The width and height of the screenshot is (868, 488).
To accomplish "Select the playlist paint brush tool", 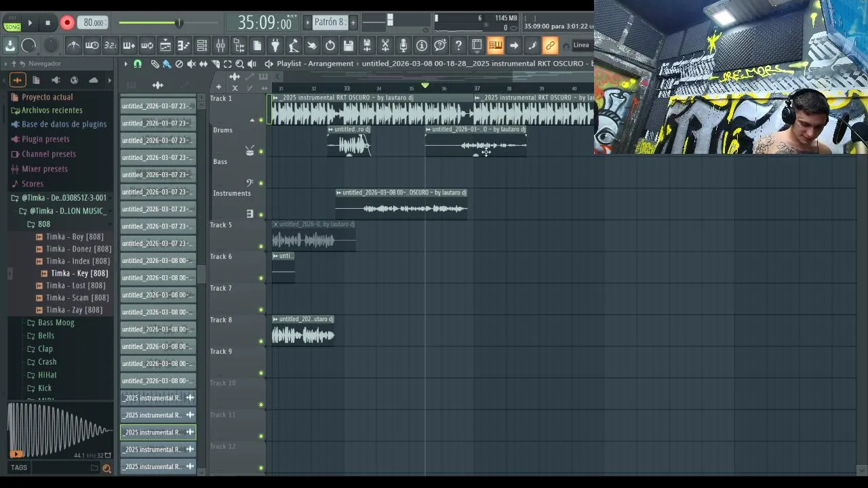I will coord(167,64).
